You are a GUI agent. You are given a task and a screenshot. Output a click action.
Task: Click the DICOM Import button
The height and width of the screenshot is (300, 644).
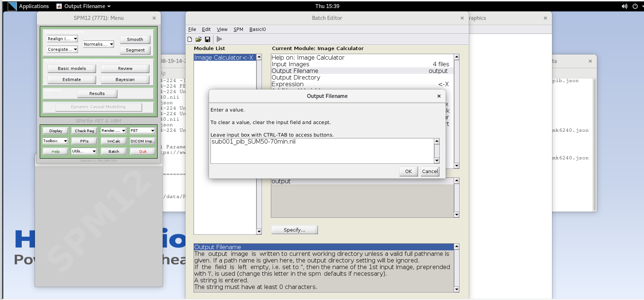tap(142, 141)
